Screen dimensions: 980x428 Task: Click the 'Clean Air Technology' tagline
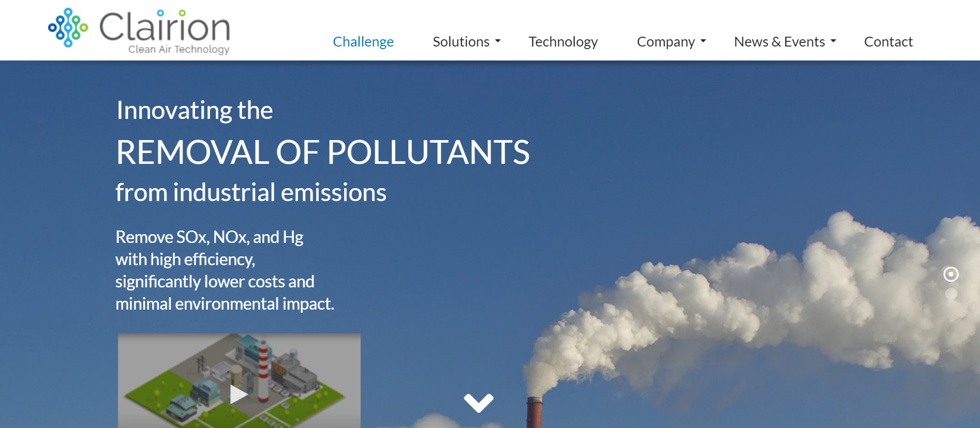point(179,49)
